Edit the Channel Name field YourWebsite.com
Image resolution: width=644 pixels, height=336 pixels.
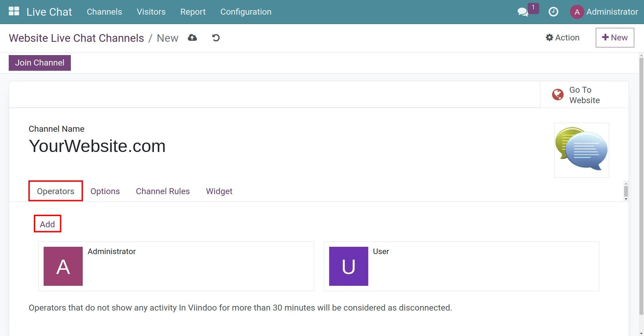97,146
